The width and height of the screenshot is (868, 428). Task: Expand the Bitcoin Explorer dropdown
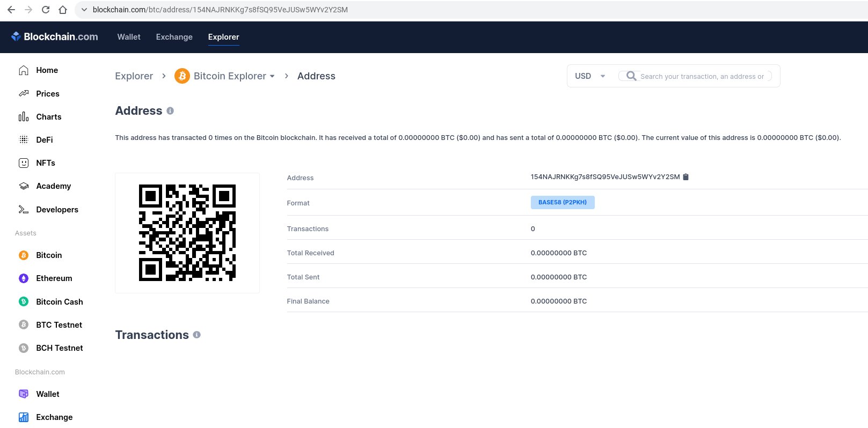[x=272, y=76]
